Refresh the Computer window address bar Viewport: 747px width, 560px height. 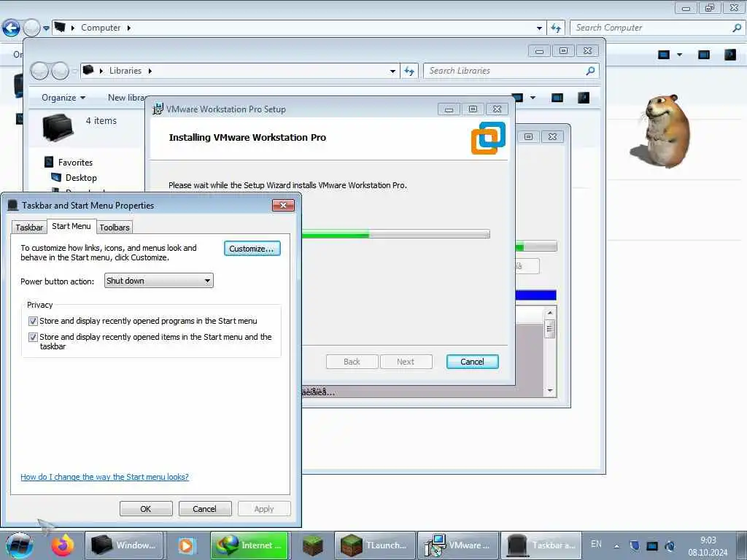coord(556,28)
